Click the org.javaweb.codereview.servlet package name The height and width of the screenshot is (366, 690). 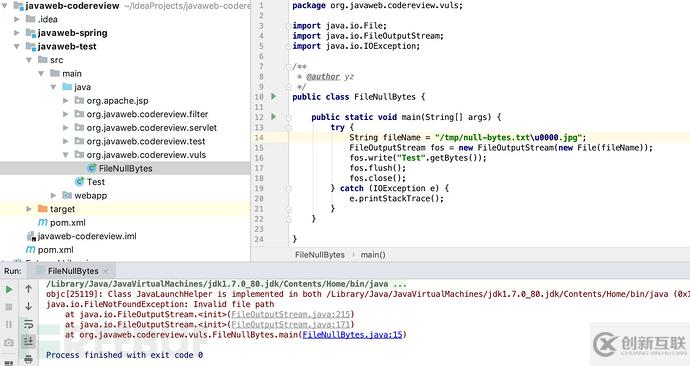pyautogui.click(x=152, y=128)
